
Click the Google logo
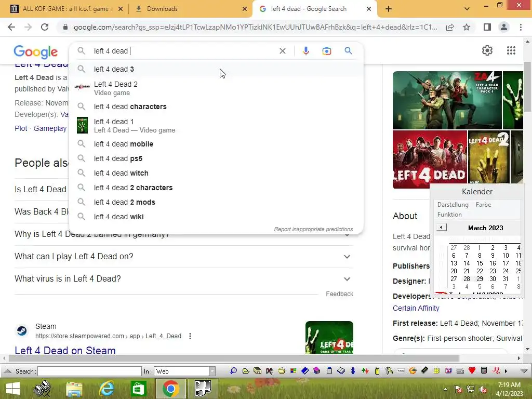36,51
